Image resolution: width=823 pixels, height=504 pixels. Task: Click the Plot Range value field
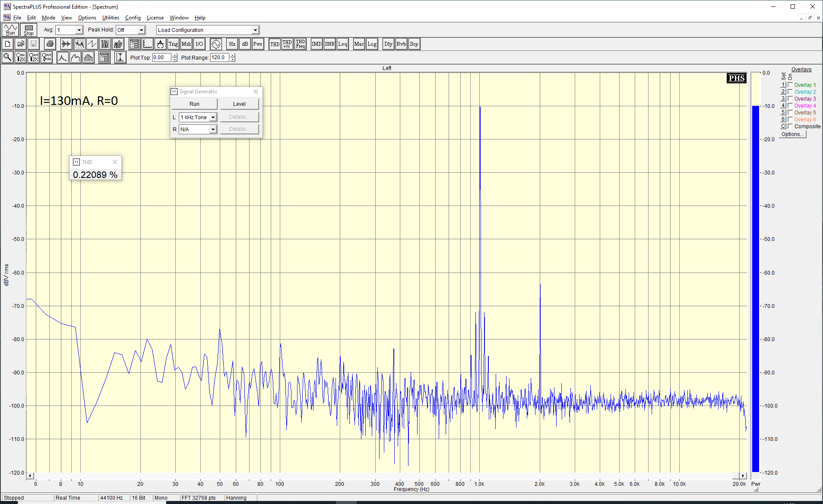tap(220, 57)
